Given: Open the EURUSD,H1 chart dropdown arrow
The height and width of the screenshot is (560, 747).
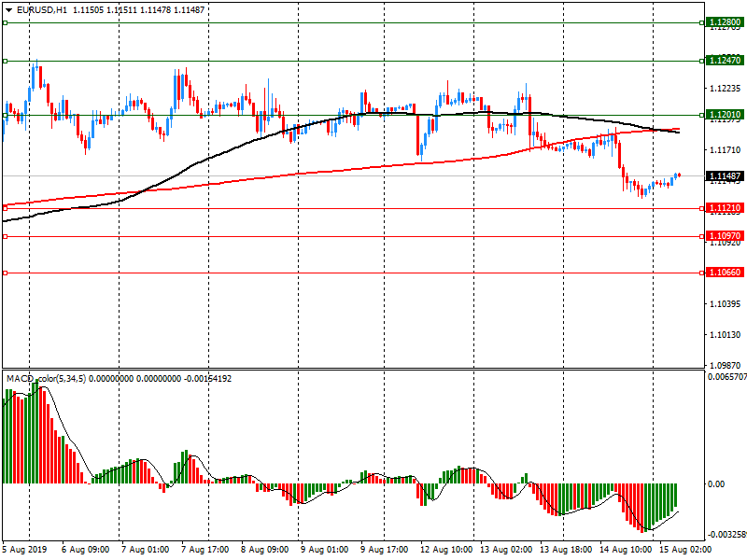Looking at the screenshot, I should click(x=8, y=10).
